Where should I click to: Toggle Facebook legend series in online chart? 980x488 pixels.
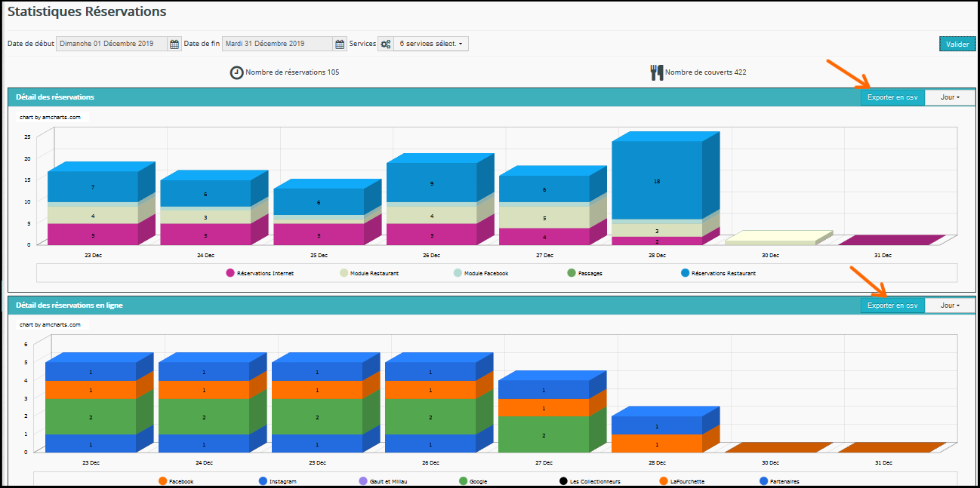coord(176,480)
